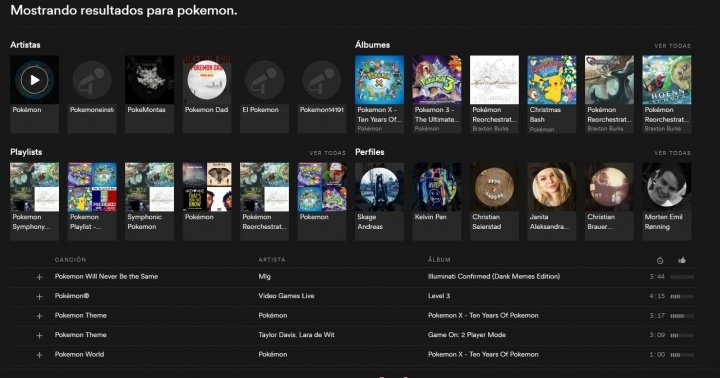Play the Pokémon artist via play button

(x=34, y=80)
